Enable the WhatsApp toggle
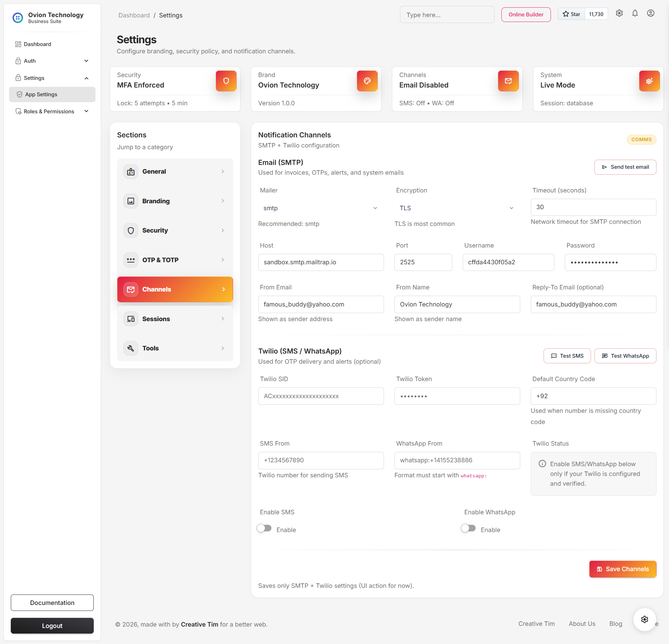 (468, 528)
